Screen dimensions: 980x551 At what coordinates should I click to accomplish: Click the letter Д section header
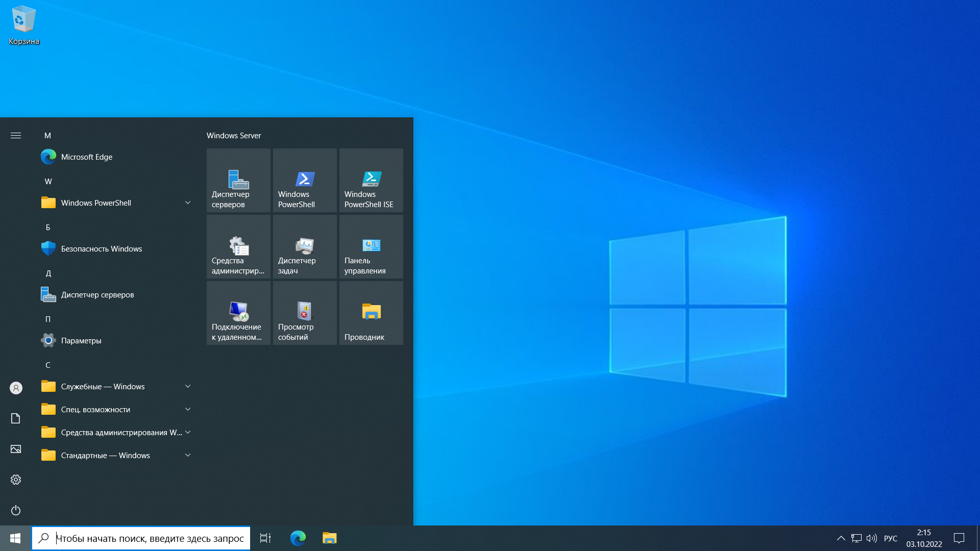pyautogui.click(x=48, y=273)
